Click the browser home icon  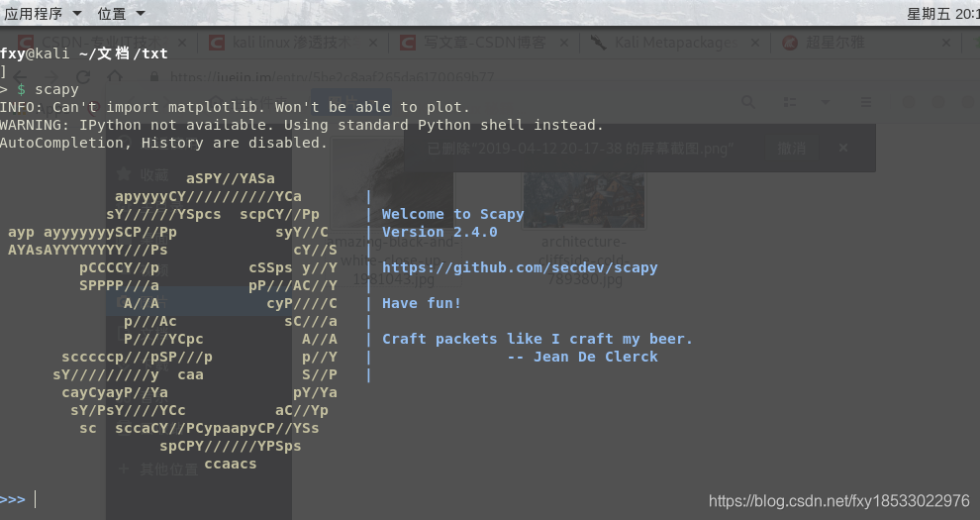coord(115,77)
